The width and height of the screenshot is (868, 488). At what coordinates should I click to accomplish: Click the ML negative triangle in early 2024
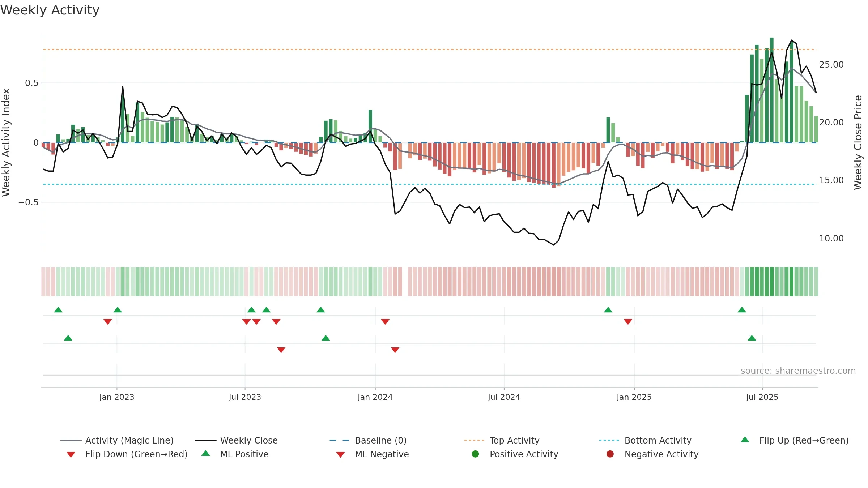pyautogui.click(x=395, y=350)
